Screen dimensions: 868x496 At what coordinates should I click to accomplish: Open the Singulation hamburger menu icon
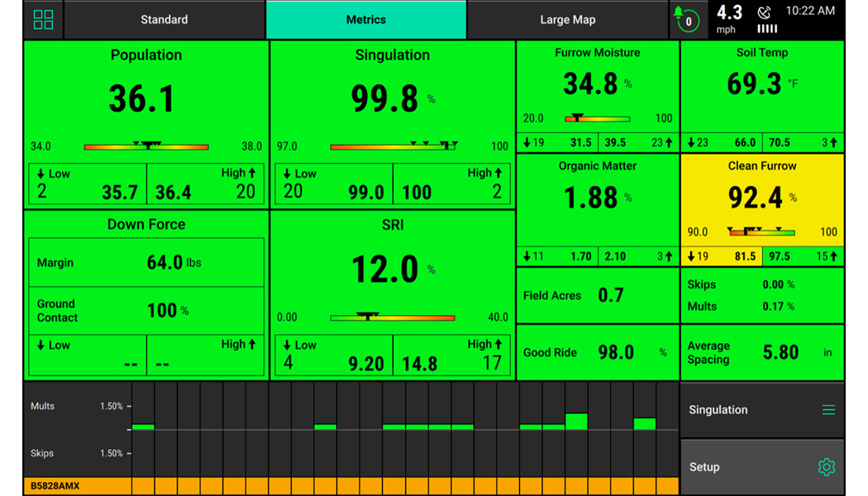[827, 410]
